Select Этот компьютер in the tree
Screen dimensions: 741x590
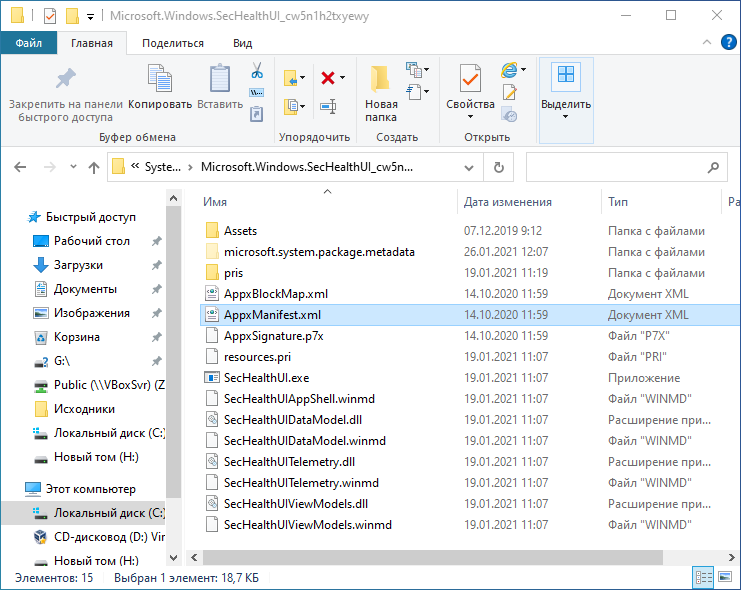tap(90, 489)
